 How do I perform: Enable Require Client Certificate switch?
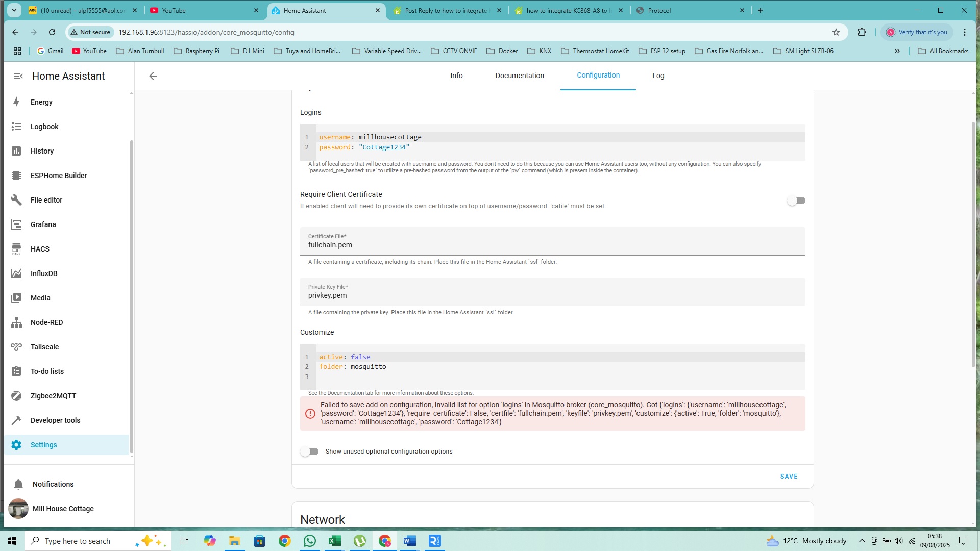click(796, 201)
